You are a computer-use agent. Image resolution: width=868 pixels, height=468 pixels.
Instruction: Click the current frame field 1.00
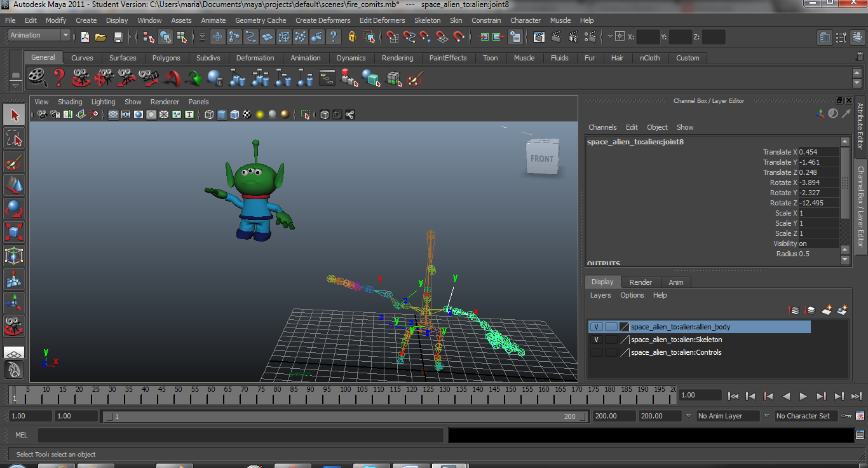pyautogui.click(x=701, y=396)
